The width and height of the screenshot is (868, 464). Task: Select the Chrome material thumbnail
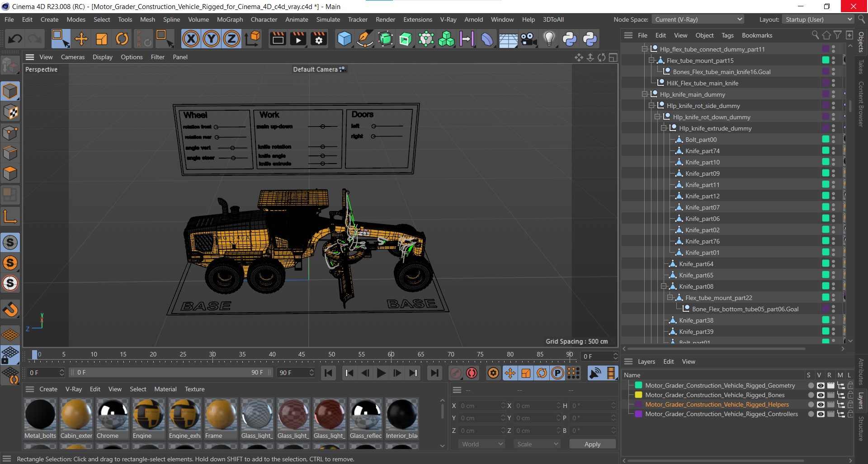(112, 414)
